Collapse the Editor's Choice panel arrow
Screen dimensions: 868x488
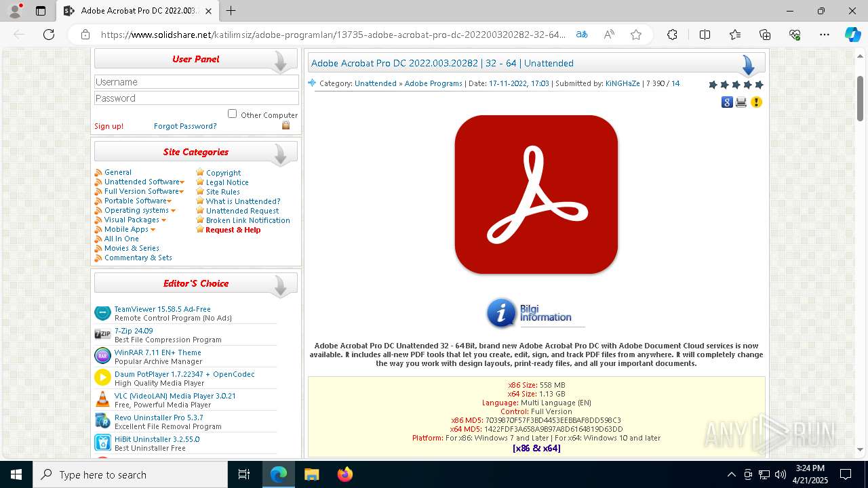click(279, 287)
